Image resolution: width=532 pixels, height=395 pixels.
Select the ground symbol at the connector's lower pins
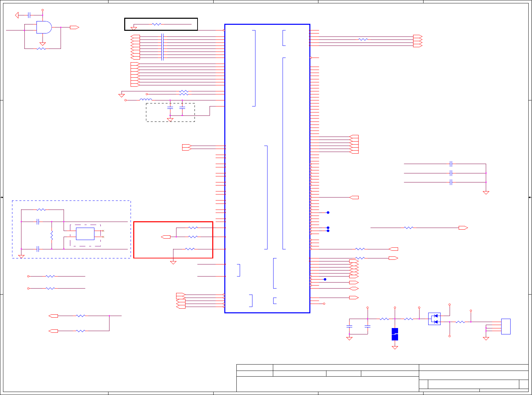click(486, 339)
